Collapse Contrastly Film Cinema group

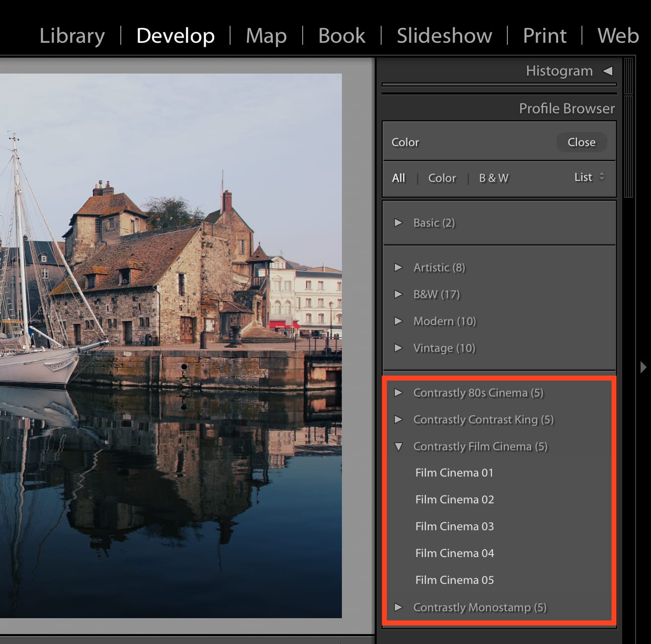(398, 447)
